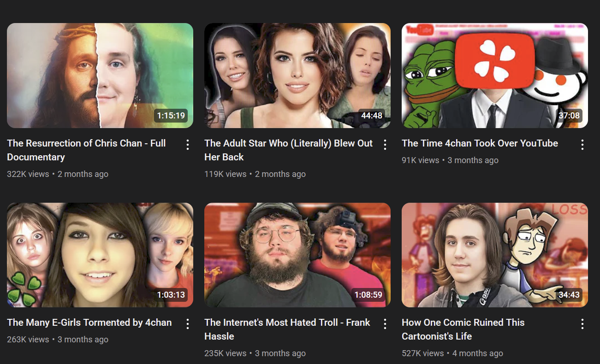The height and width of the screenshot is (364, 600).
Task: Click the 1:15:19 duration badge
Action: coord(171,116)
